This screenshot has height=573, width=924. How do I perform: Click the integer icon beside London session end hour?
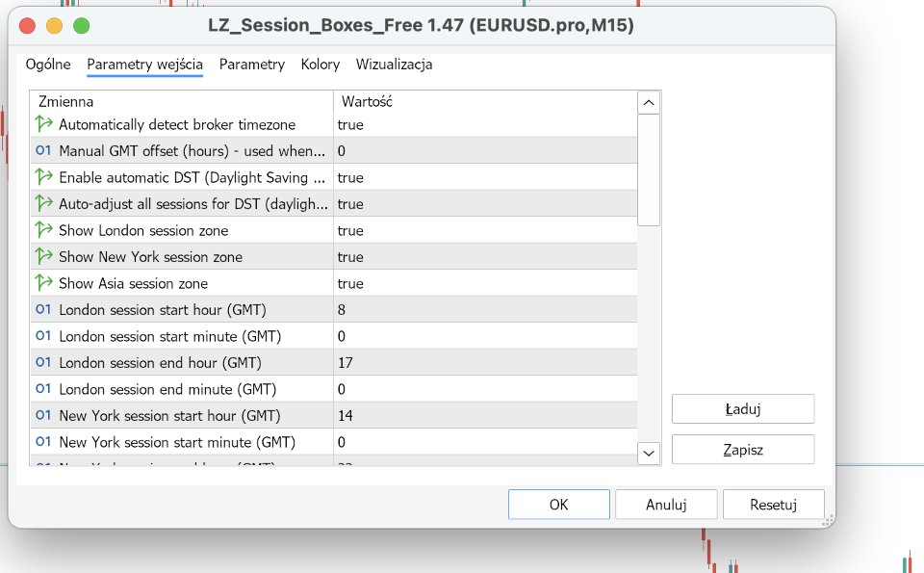click(43, 362)
